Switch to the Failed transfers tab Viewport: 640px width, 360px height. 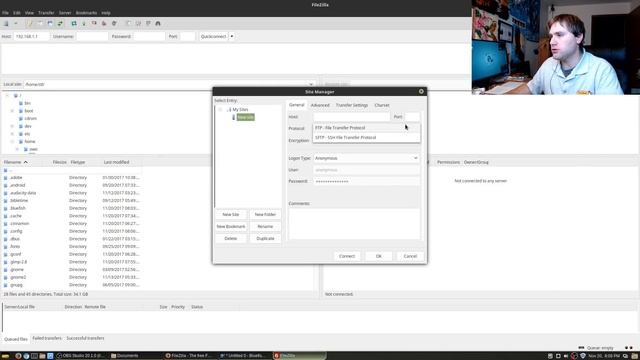click(x=47, y=338)
